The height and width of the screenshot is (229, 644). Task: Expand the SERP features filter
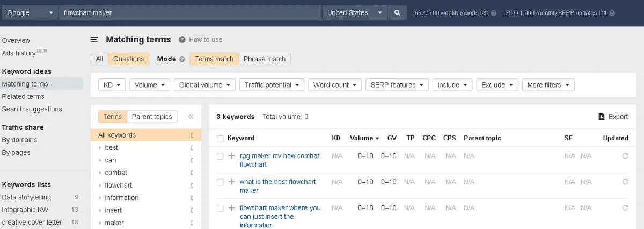397,85
